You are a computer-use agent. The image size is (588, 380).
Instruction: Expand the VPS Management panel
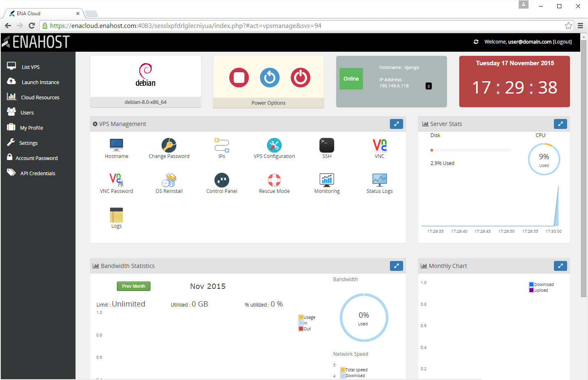[397, 124]
